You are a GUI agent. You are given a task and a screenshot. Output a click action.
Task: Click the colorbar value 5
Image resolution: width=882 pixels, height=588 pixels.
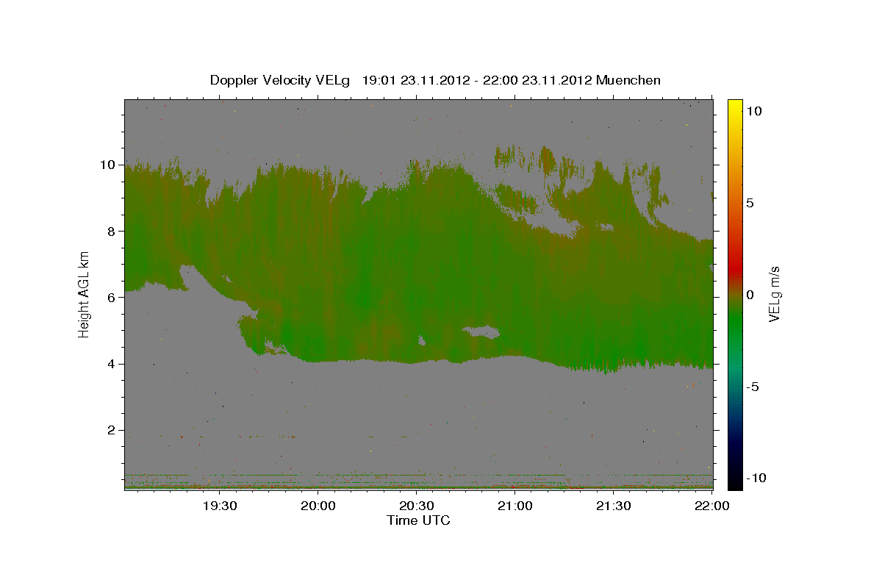tap(750, 203)
